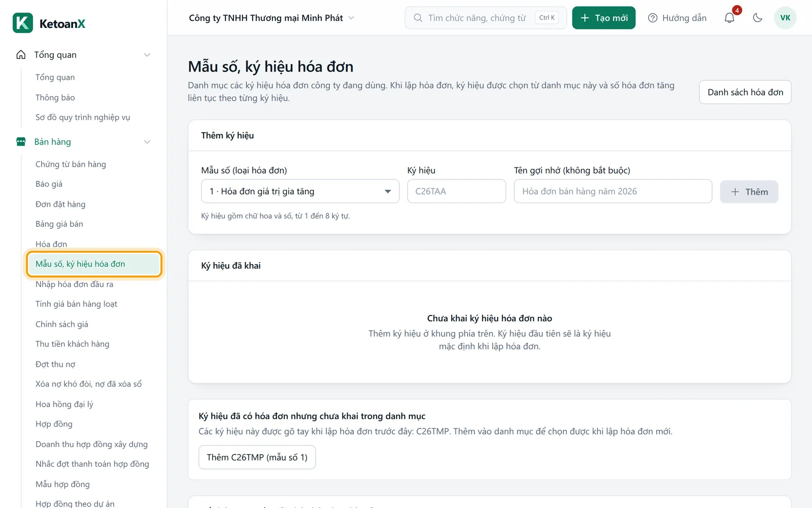Open Đợt thu nợ menu item
The image size is (812, 508).
point(55,364)
